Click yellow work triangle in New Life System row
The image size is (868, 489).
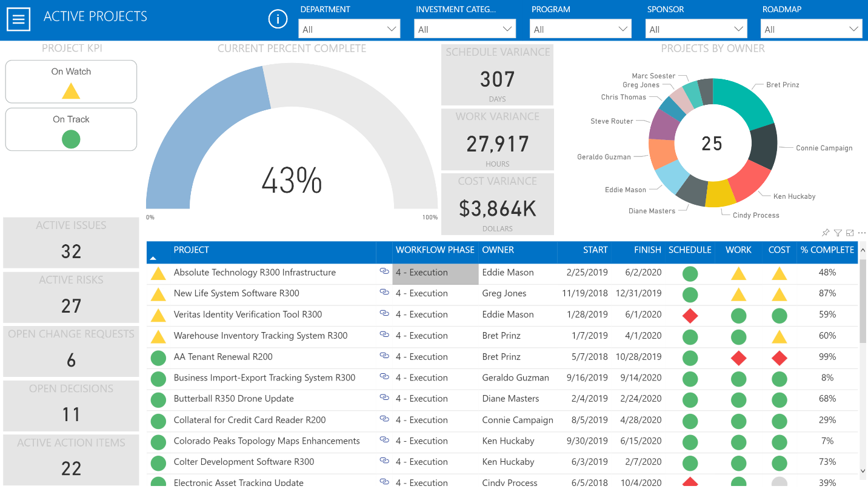pyautogui.click(x=738, y=294)
